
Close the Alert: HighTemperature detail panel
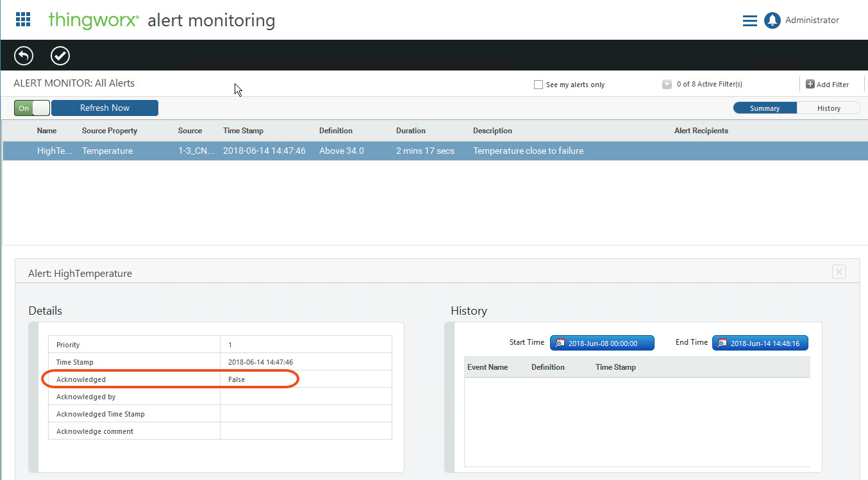point(839,272)
